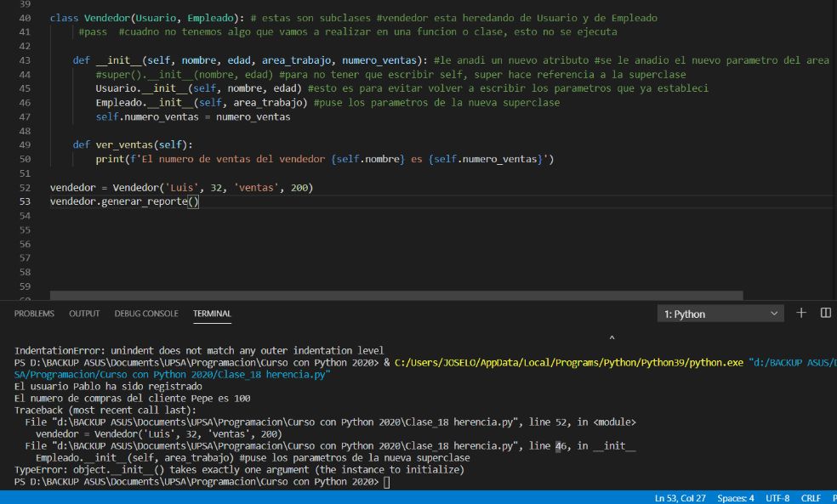Split the terminal using the split icon
The image size is (837, 504).
coord(824,313)
